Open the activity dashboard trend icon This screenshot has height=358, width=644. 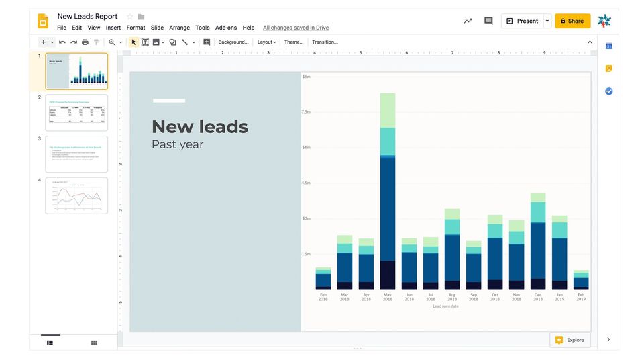point(468,21)
